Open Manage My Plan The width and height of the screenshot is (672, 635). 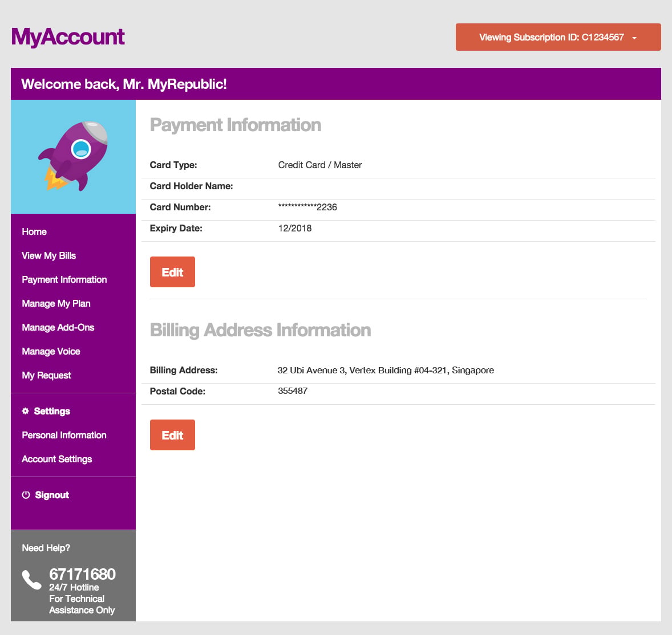tap(56, 304)
